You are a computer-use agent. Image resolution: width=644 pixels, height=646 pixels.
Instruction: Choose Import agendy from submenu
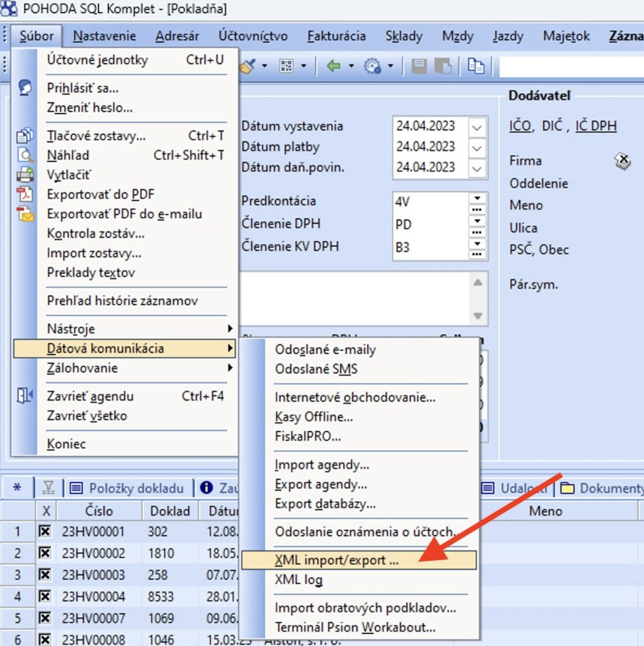(359, 465)
